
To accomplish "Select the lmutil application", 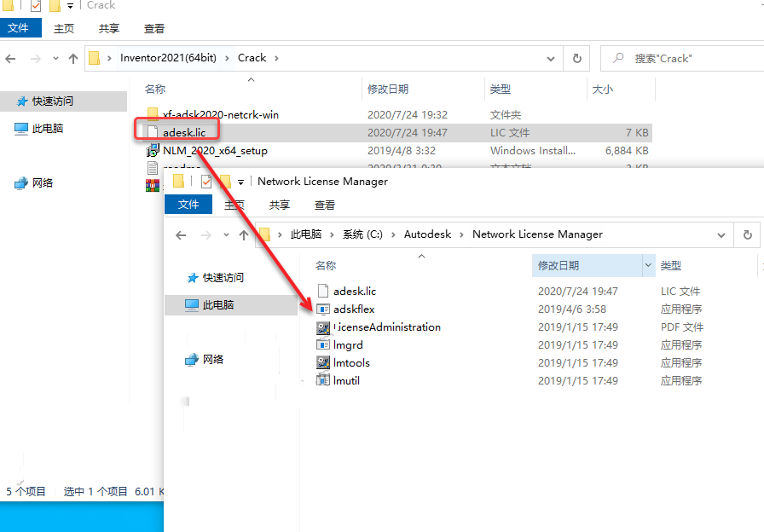I will (x=346, y=380).
